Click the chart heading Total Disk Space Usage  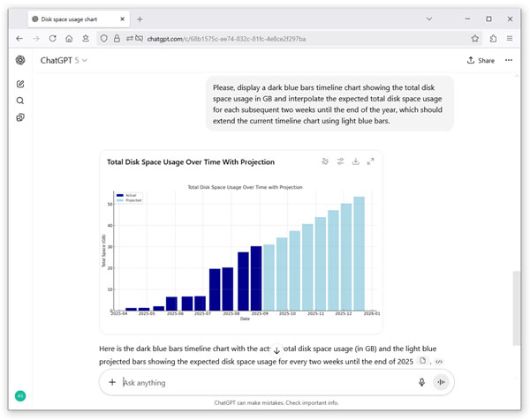point(191,162)
